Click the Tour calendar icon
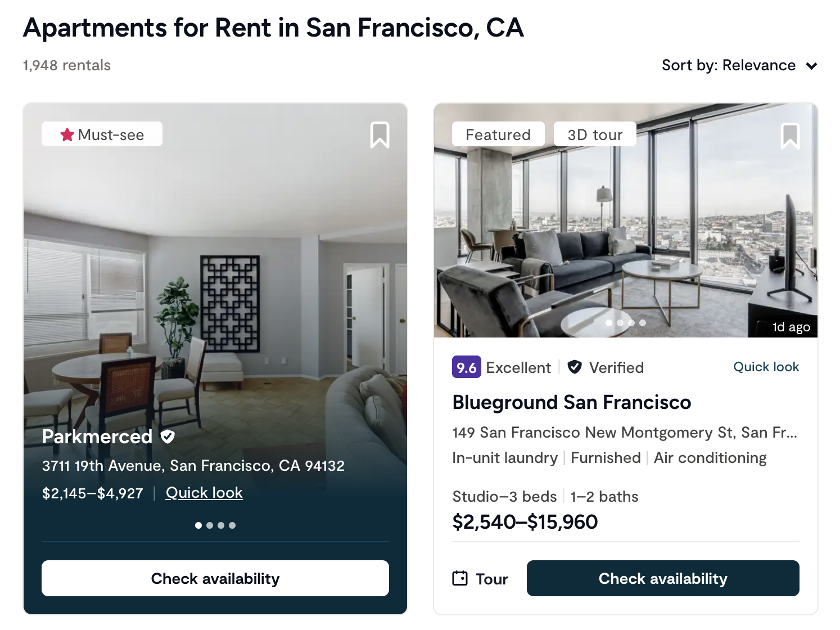Viewport: 840px width, 630px height. [x=460, y=578]
